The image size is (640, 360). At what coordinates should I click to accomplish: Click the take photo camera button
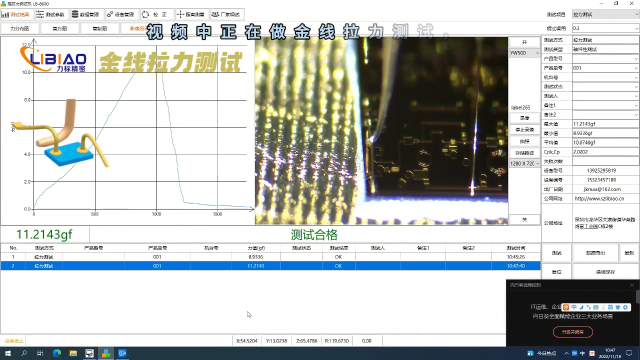524,141
